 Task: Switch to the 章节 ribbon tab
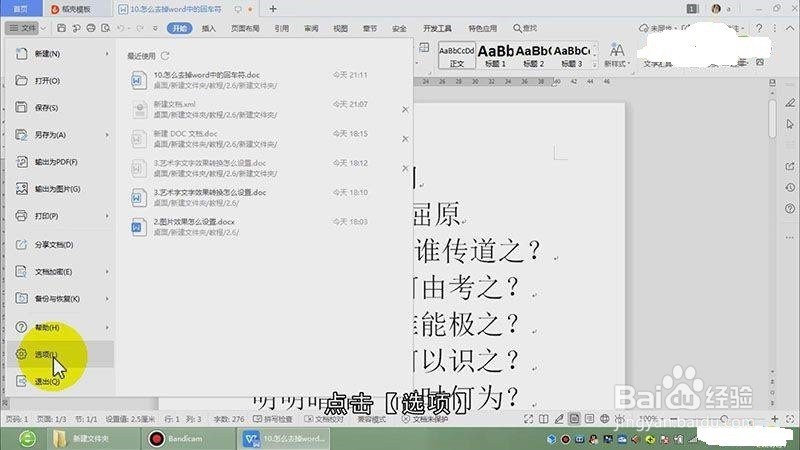click(x=370, y=28)
